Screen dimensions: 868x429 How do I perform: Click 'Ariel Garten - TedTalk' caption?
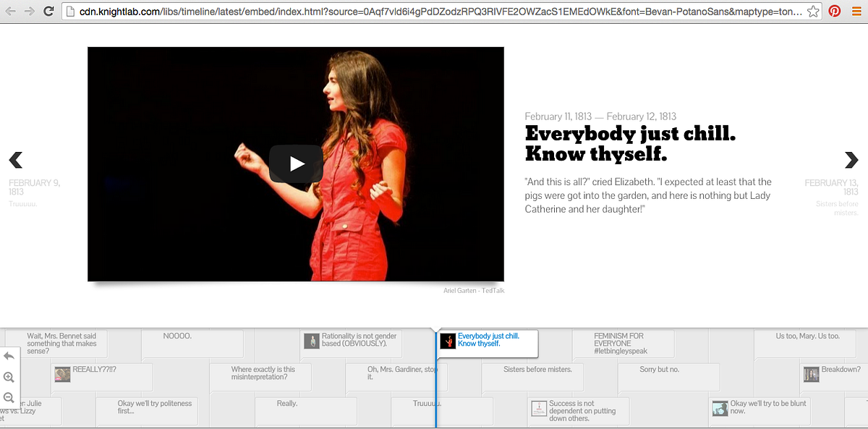pyautogui.click(x=474, y=291)
